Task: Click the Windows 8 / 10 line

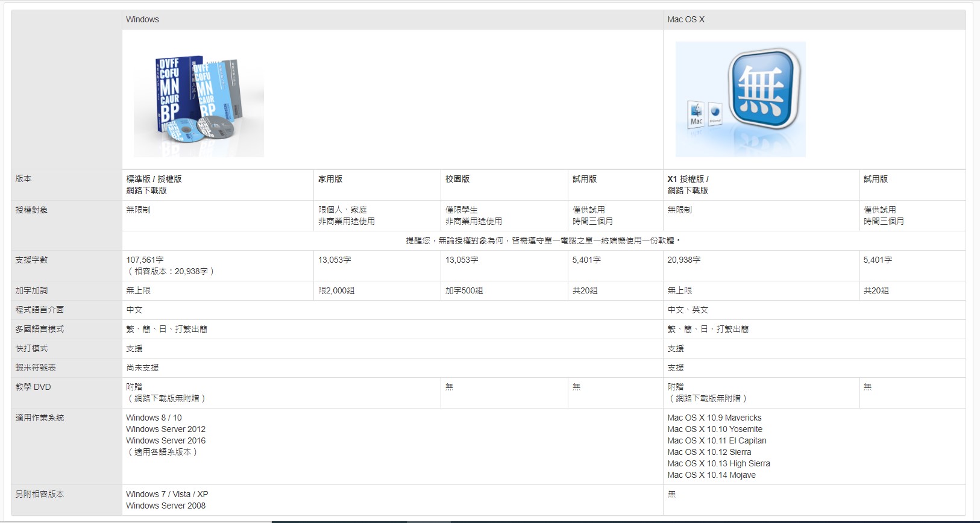Action: click(154, 418)
